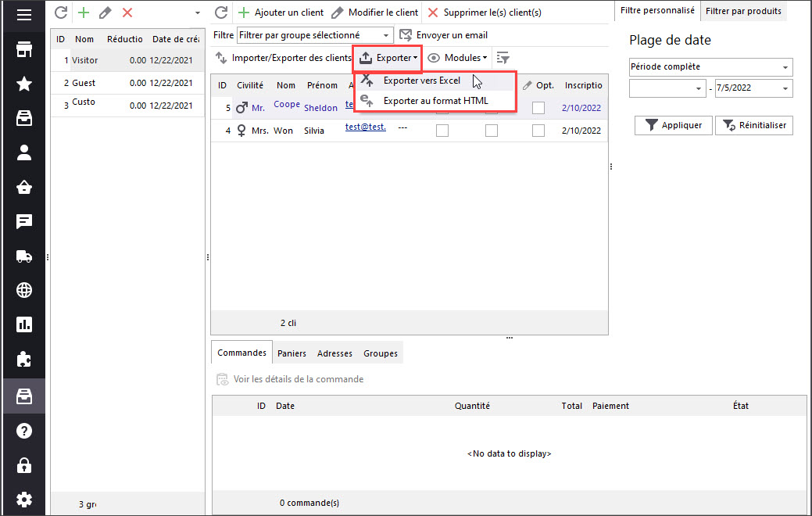This screenshot has height=516, width=812.
Task: Click Envoyer un email
Action: pyautogui.click(x=444, y=35)
